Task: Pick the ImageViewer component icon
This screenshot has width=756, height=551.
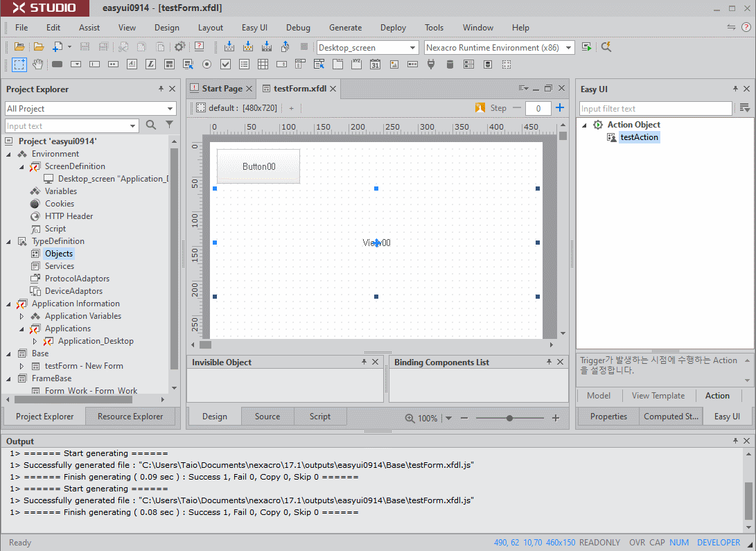Action: (394, 64)
